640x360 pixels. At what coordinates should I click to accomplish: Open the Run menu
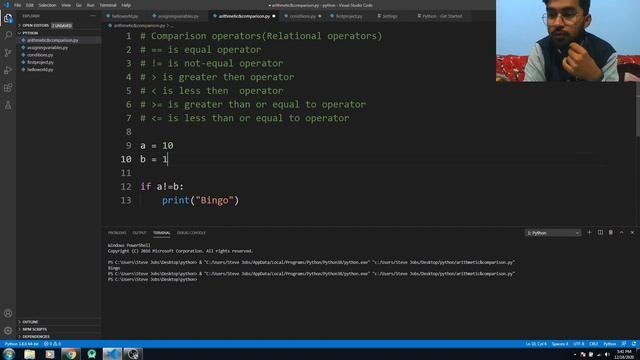point(91,5)
